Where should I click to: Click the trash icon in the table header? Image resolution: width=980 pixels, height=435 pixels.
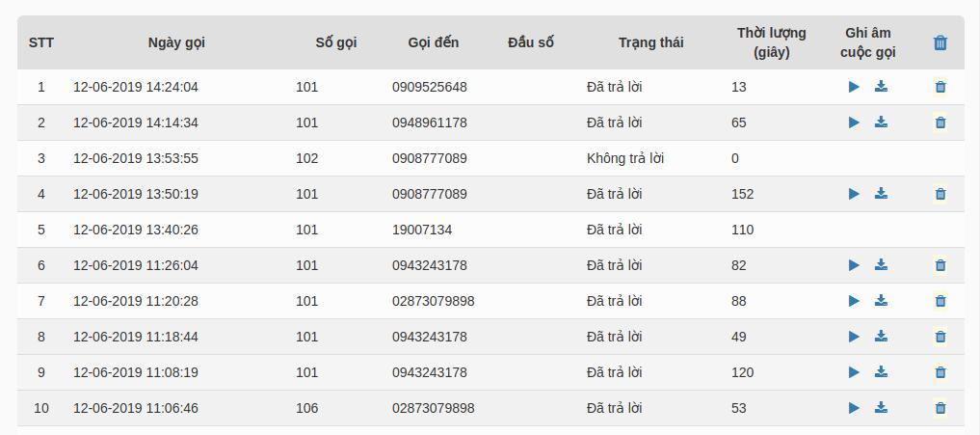tap(940, 42)
